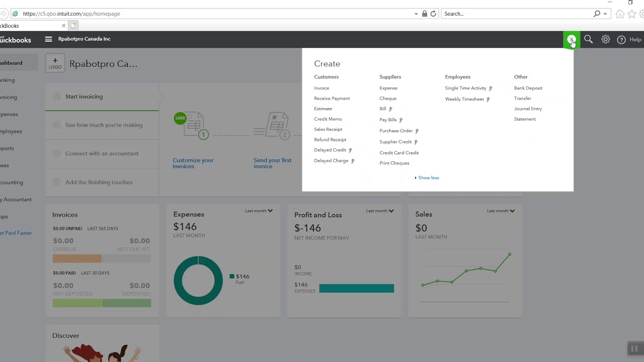Click the Send your first invoice illustration icon
644x362 pixels.
(x=272, y=126)
